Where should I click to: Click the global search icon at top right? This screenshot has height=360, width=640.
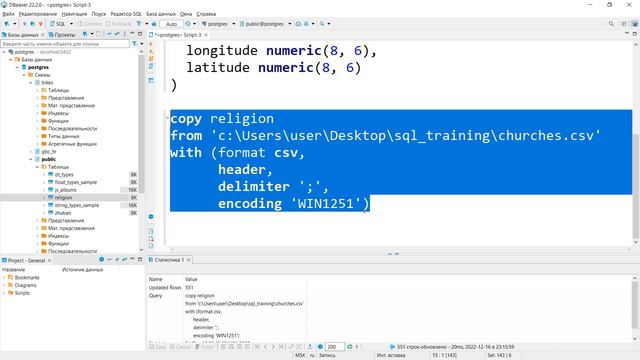click(x=611, y=24)
